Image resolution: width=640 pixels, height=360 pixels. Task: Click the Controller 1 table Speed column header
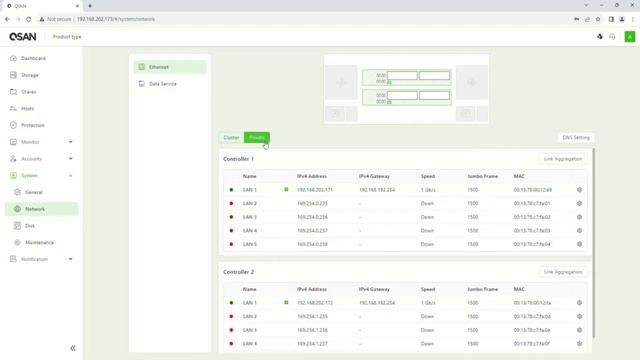[x=428, y=176]
